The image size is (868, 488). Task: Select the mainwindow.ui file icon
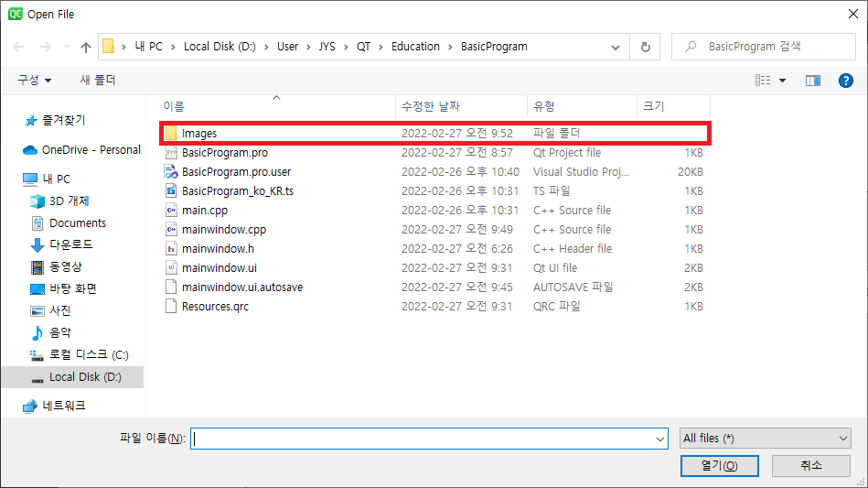(172, 267)
